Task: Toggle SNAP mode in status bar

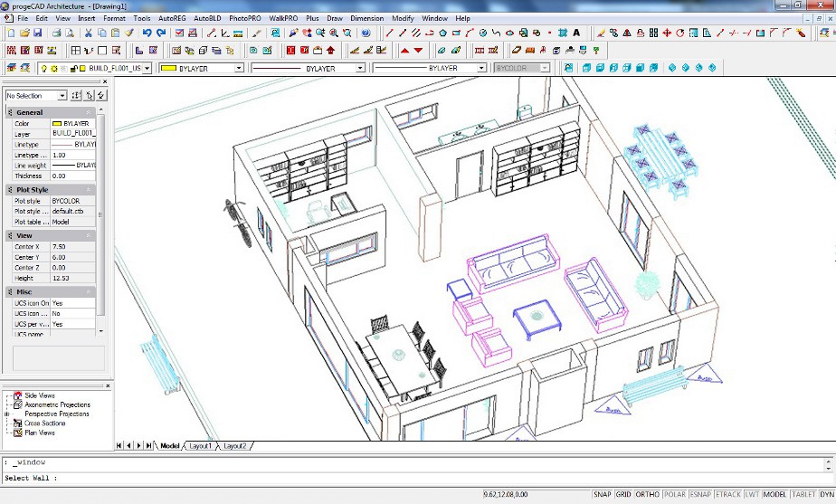Action: coord(603,495)
